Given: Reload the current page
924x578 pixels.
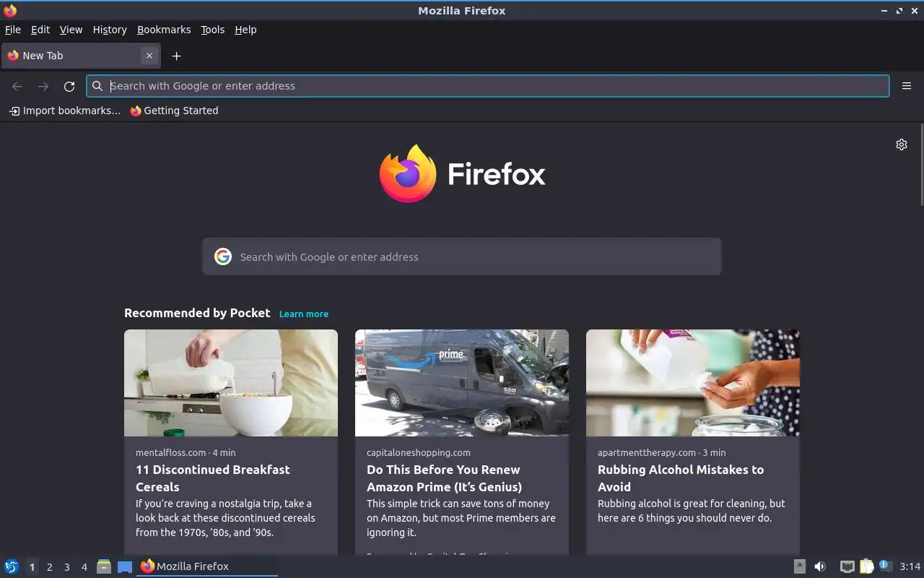Looking at the screenshot, I should point(69,86).
